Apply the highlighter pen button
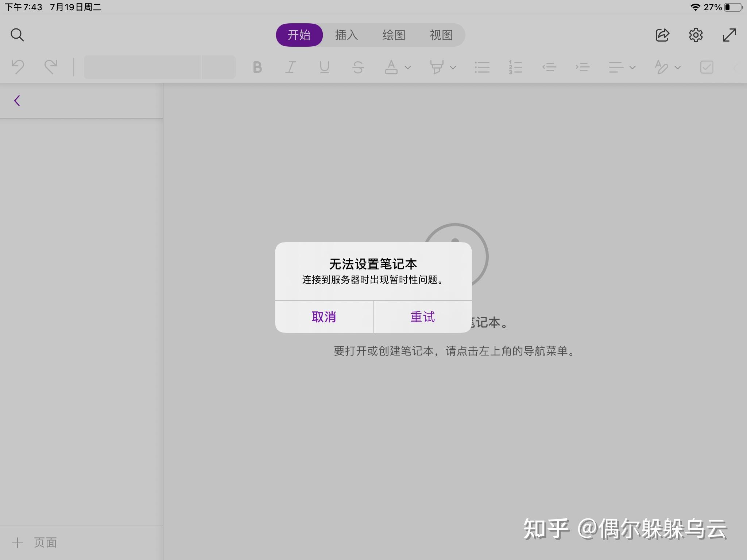 pos(437,67)
